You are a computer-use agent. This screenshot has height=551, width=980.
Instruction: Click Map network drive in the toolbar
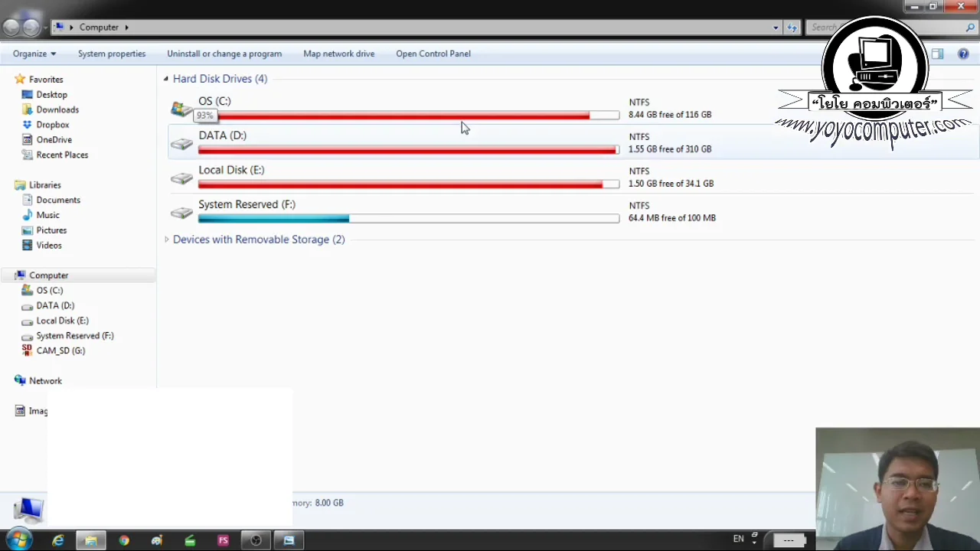(338, 54)
